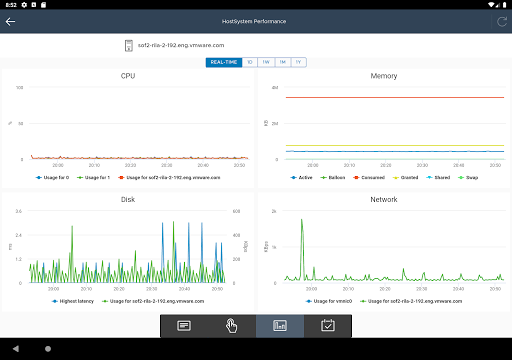The width and height of the screenshot is (512, 360).
Task: Toggle the Usage for 0 CPU legend
Action: [x=52, y=178]
